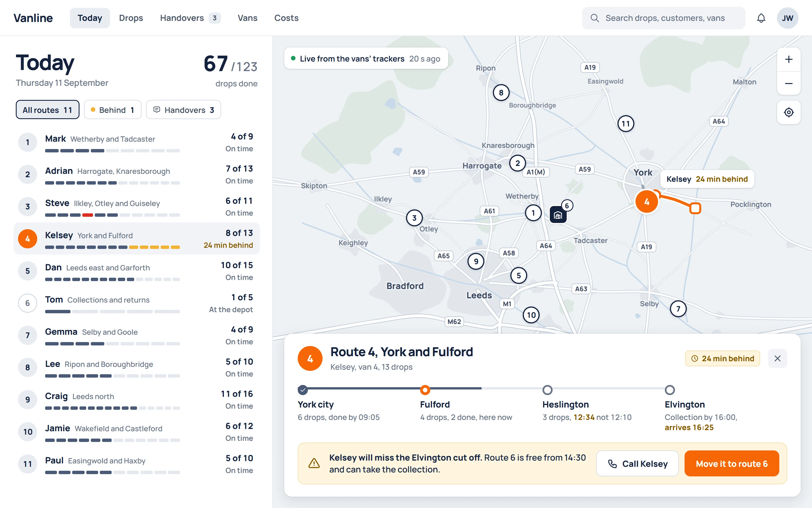This screenshot has height=508, width=812.
Task: Open the JW user avatar menu
Action: 787,18
